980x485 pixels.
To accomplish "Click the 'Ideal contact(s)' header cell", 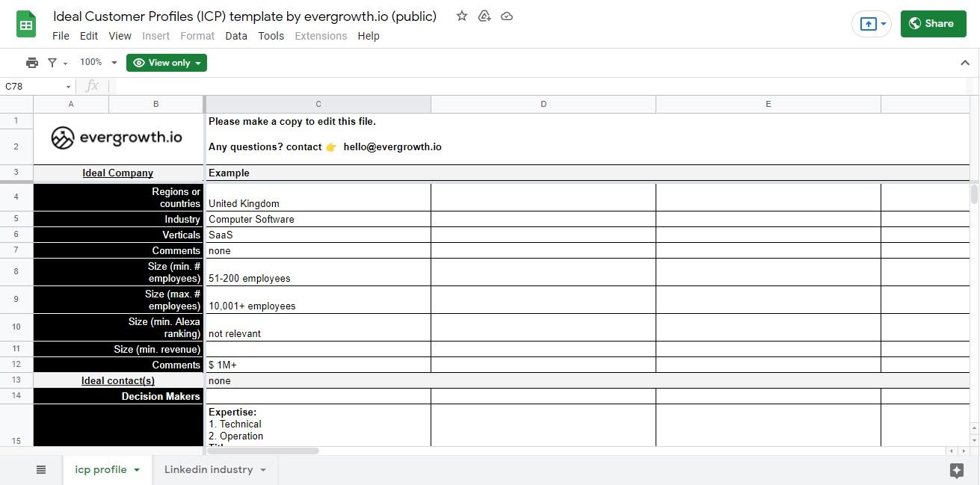I will pos(118,380).
